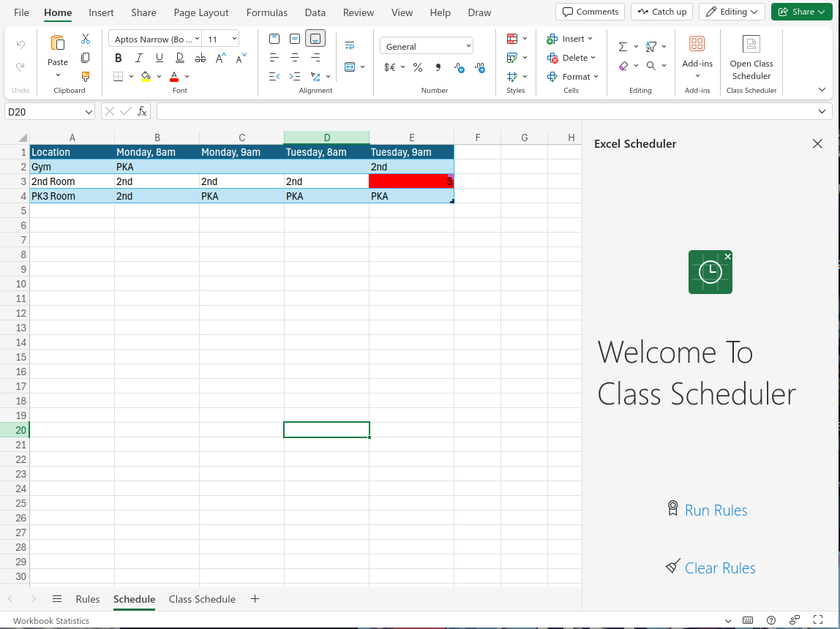This screenshot has height=629, width=840.
Task: Click the AutoSum icon
Action: [623, 45]
